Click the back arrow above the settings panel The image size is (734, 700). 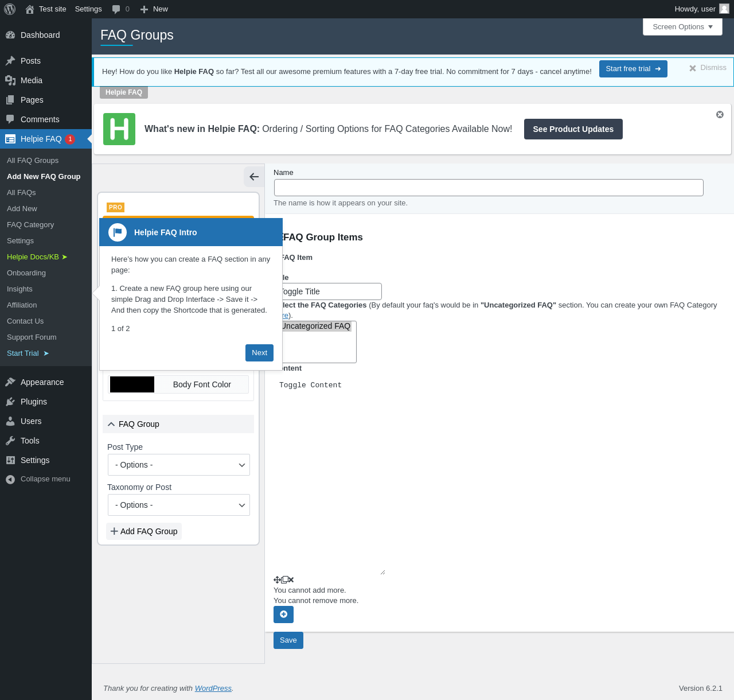(254, 177)
